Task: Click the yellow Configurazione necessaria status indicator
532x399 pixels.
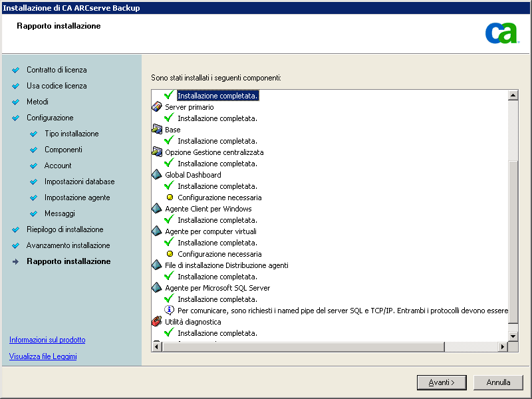Action: click(x=171, y=197)
